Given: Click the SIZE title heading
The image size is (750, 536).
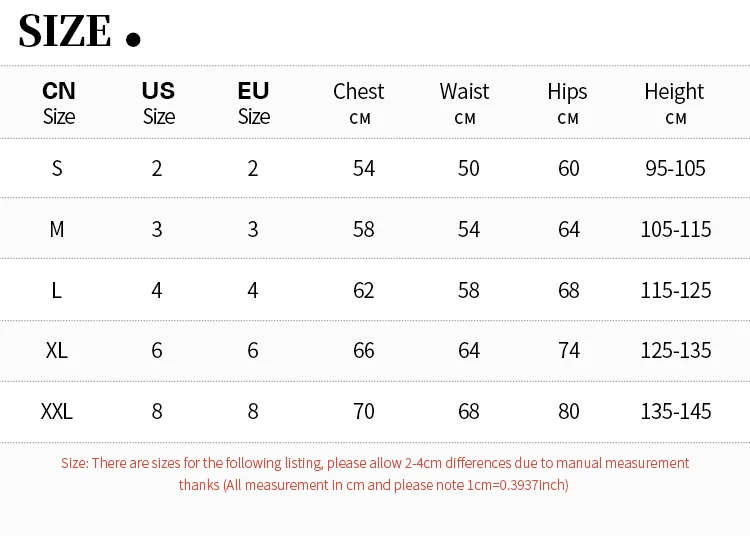Looking at the screenshot, I should (65, 31).
